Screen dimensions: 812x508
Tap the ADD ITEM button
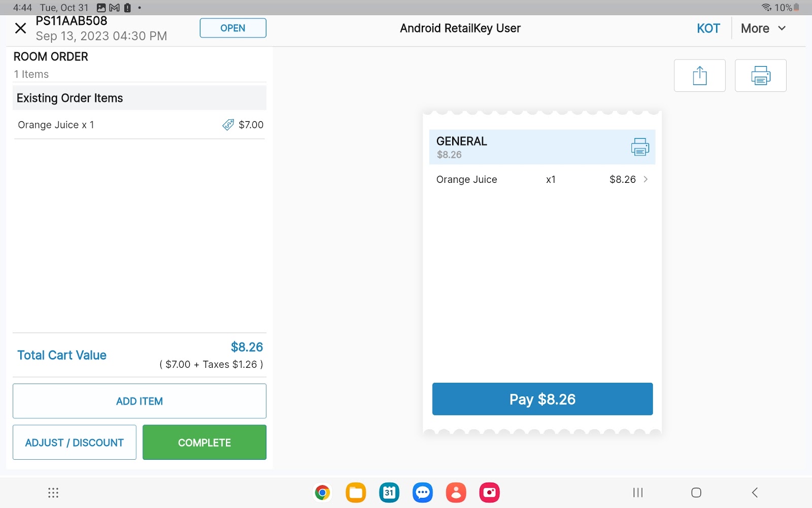tap(140, 401)
